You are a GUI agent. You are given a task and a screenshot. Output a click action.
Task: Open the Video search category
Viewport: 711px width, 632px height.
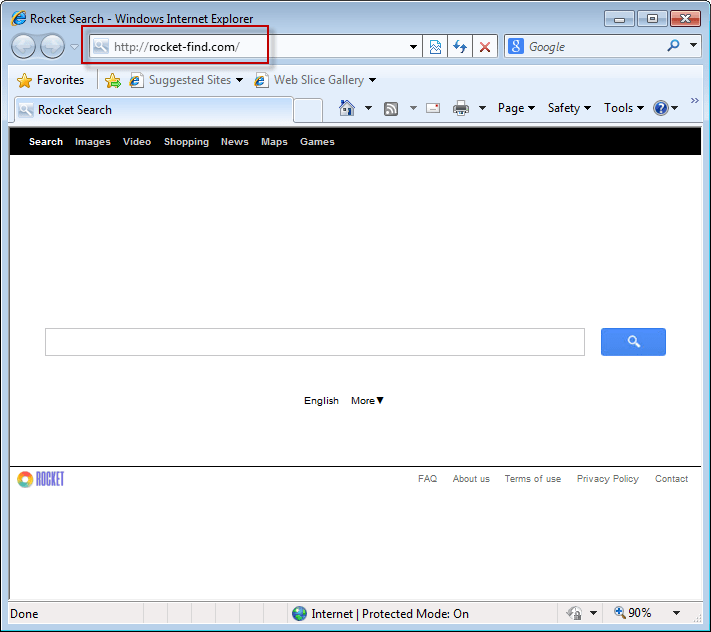(x=137, y=141)
